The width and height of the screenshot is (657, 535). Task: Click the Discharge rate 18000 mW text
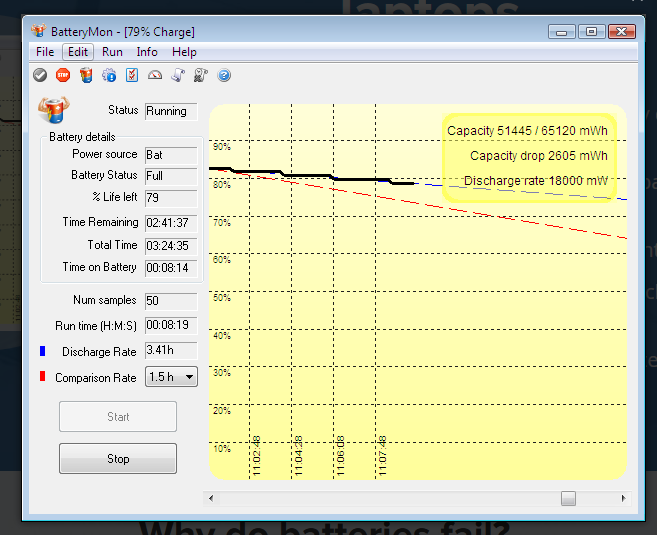click(536, 181)
